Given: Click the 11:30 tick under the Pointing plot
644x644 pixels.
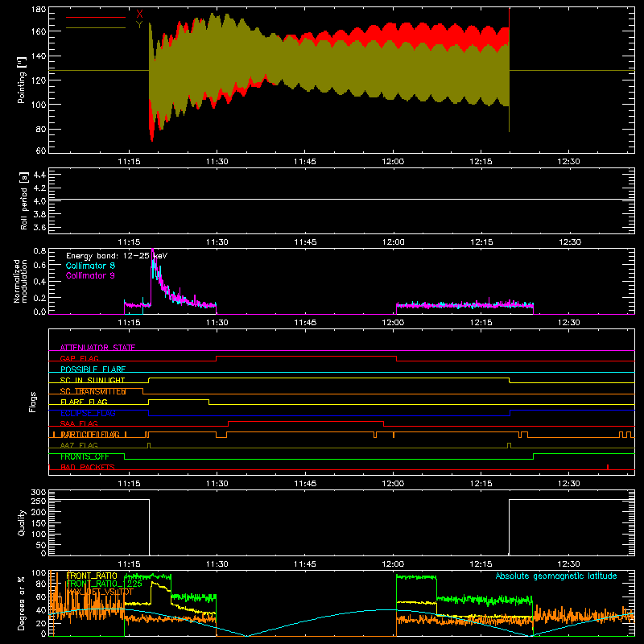Looking at the screenshot, I should 217,162.
